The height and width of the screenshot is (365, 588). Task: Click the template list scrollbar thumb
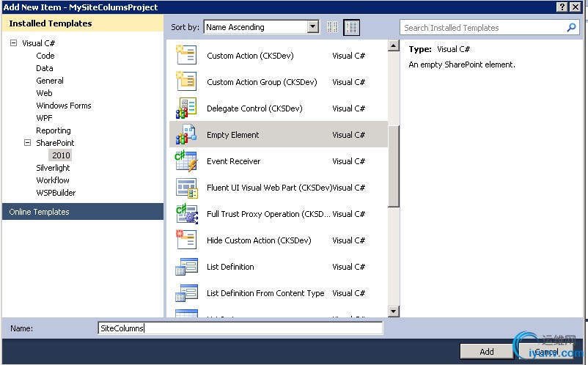(394, 166)
